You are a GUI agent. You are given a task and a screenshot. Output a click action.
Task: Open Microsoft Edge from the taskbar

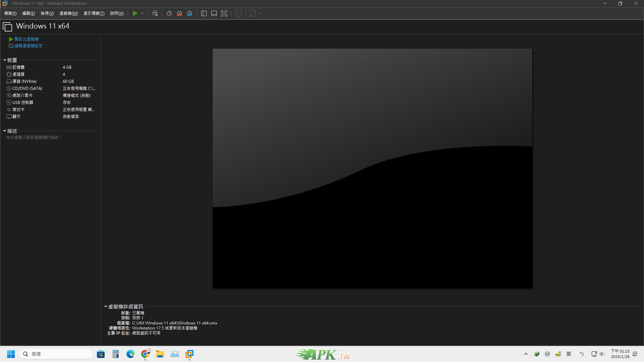pos(130,354)
